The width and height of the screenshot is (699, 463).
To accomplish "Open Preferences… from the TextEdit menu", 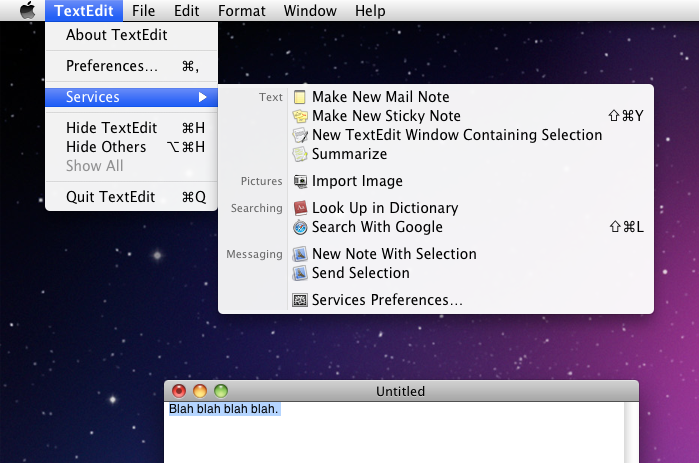I will (x=132, y=66).
